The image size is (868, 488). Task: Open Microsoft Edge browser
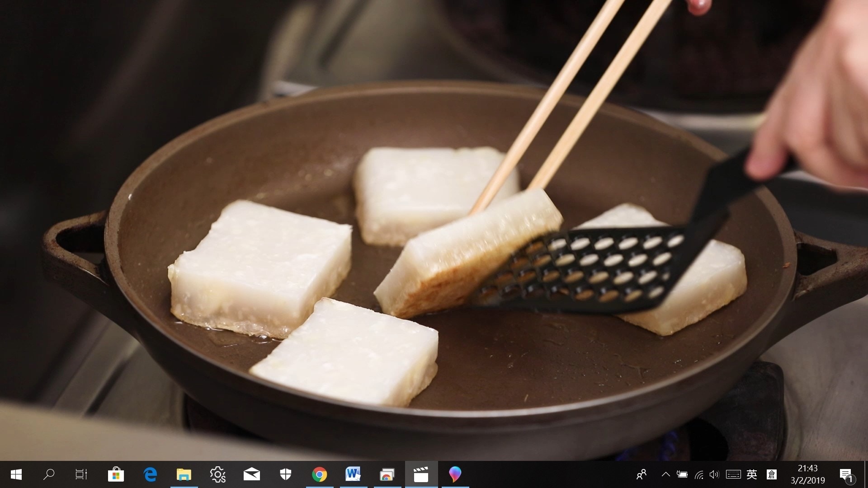click(150, 474)
